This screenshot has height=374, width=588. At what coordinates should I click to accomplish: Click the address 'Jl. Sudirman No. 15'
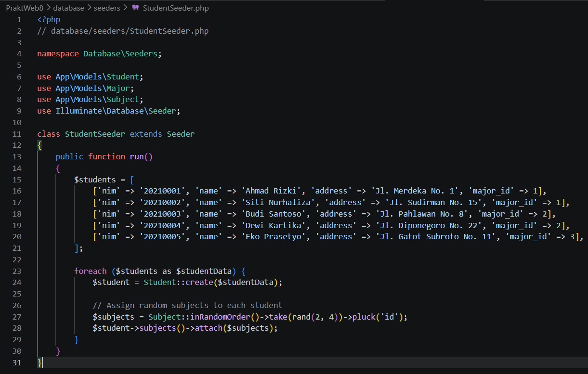[433, 202]
